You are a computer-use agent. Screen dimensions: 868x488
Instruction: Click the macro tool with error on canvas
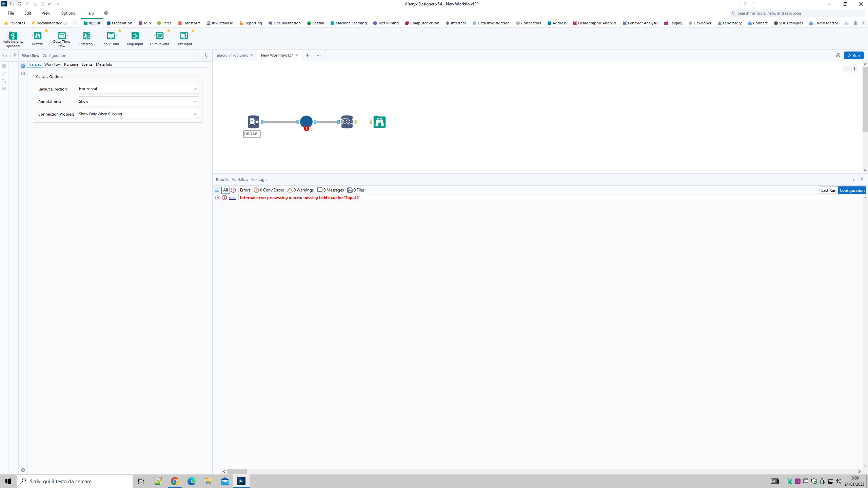pyautogui.click(x=306, y=122)
